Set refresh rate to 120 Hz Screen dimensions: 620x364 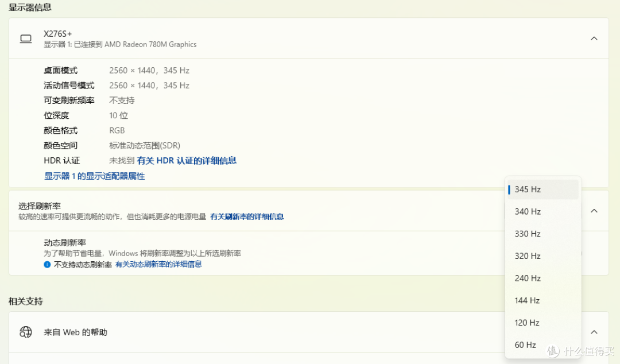pos(543,323)
